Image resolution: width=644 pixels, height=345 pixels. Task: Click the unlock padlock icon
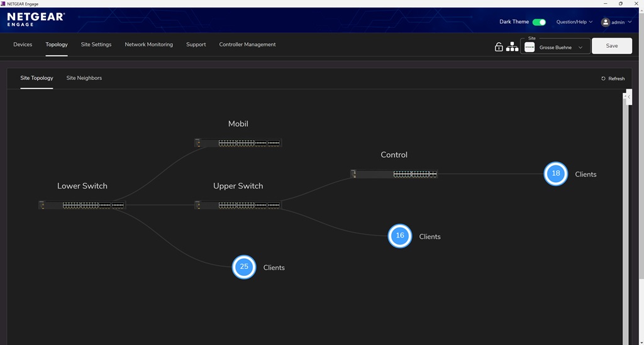(x=499, y=47)
